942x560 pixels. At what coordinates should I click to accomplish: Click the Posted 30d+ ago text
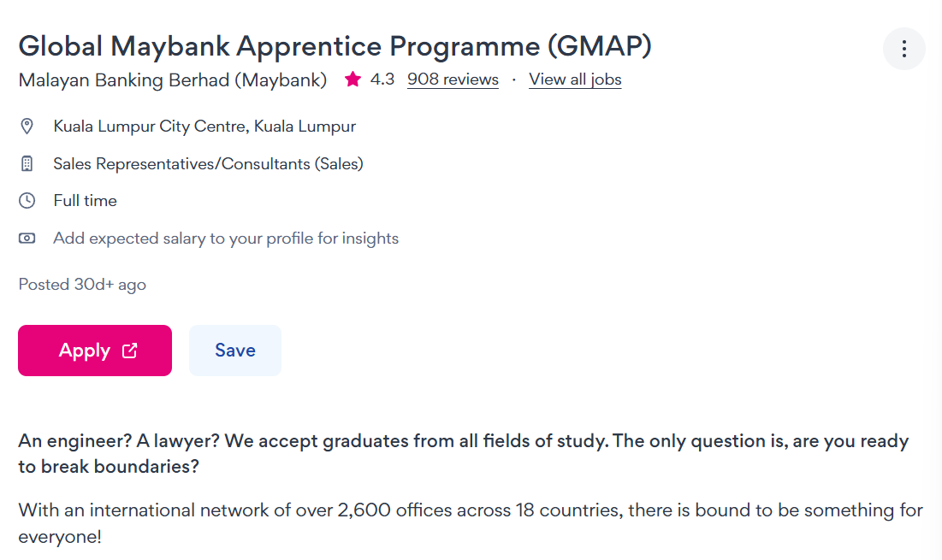pyautogui.click(x=82, y=285)
